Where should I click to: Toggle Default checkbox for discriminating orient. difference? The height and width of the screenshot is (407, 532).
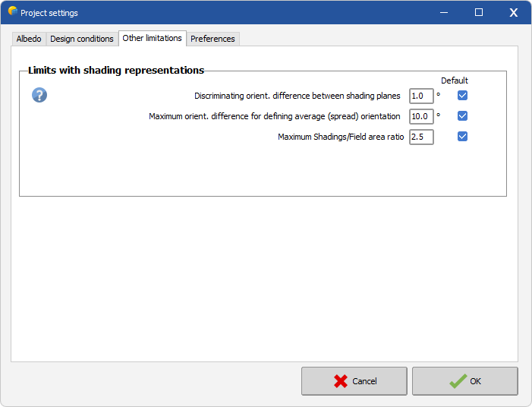(x=462, y=96)
